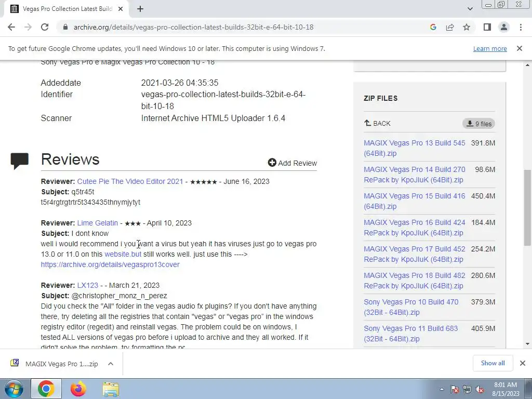
Task: Bookmark this page with the star icon
Action: 467,27
